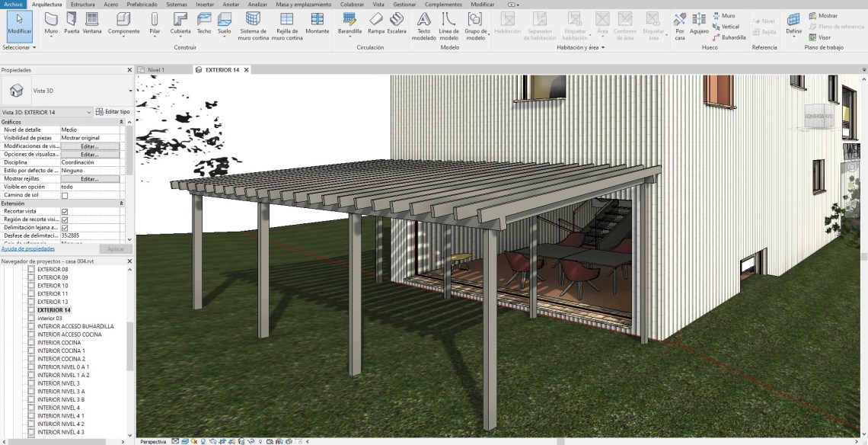The height and width of the screenshot is (445, 868).
Task: Toggle EXTERIOR 08 checkbox in project browser
Action: coord(31,269)
